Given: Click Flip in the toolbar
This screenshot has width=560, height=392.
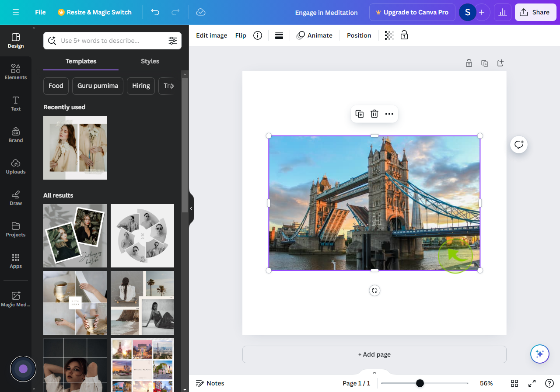Looking at the screenshot, I should 241,35.
